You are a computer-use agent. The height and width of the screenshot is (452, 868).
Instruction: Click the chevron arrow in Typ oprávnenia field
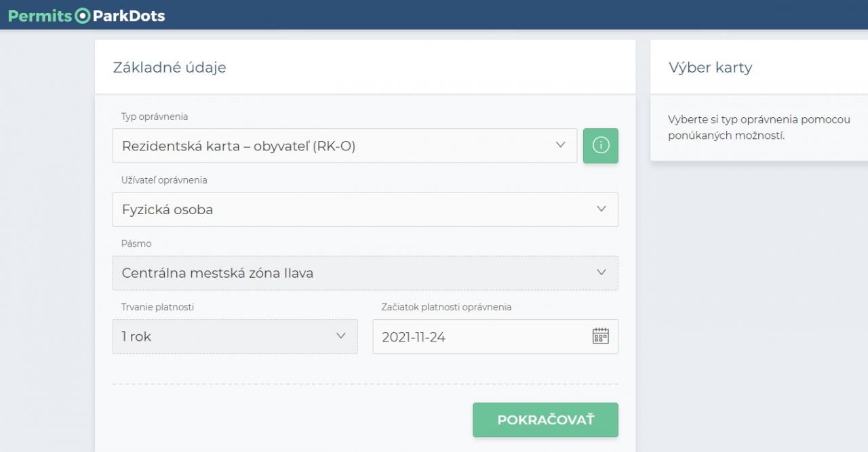(x=560, y=145)
